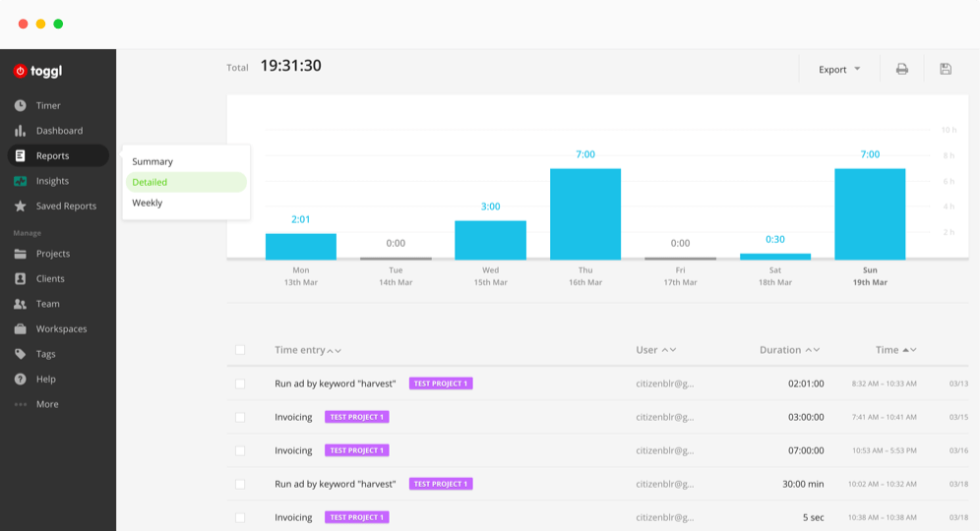Viewport: 980px width, 531px height.
Task: Click the TEST PROJECT 1 tag on first entry
Action: click(441, 383)
